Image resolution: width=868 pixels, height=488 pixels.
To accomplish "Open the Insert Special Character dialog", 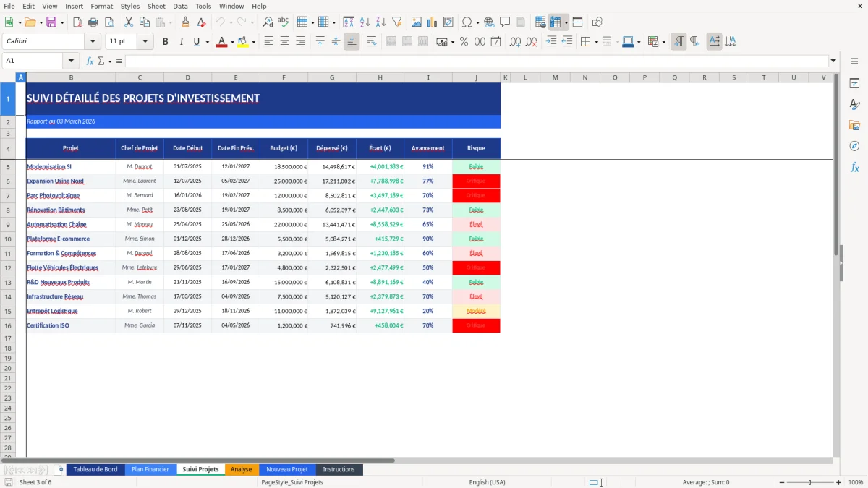I will coord(467,22).
